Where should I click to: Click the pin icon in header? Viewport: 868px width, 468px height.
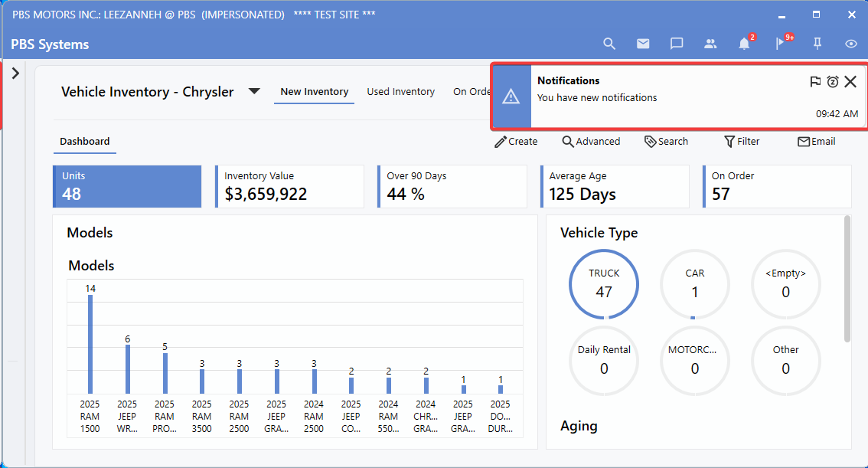[x=817, y=44]
